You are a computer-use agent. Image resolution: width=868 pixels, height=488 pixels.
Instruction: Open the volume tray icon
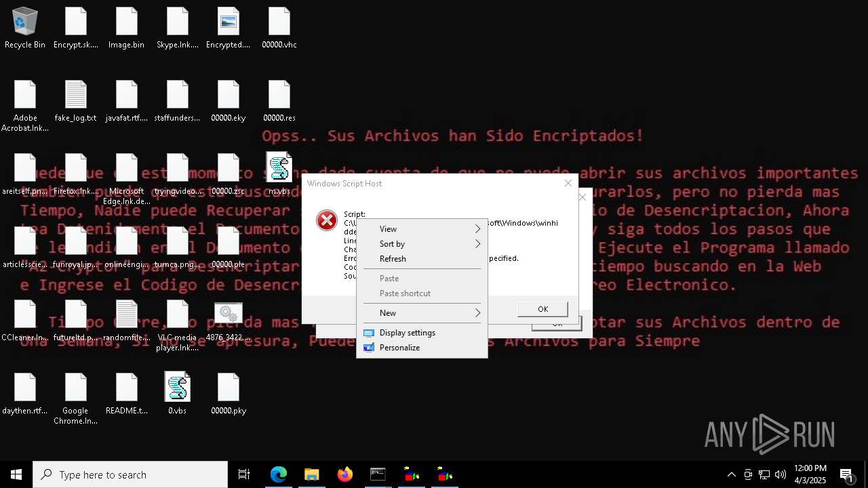tap(781, 474)
